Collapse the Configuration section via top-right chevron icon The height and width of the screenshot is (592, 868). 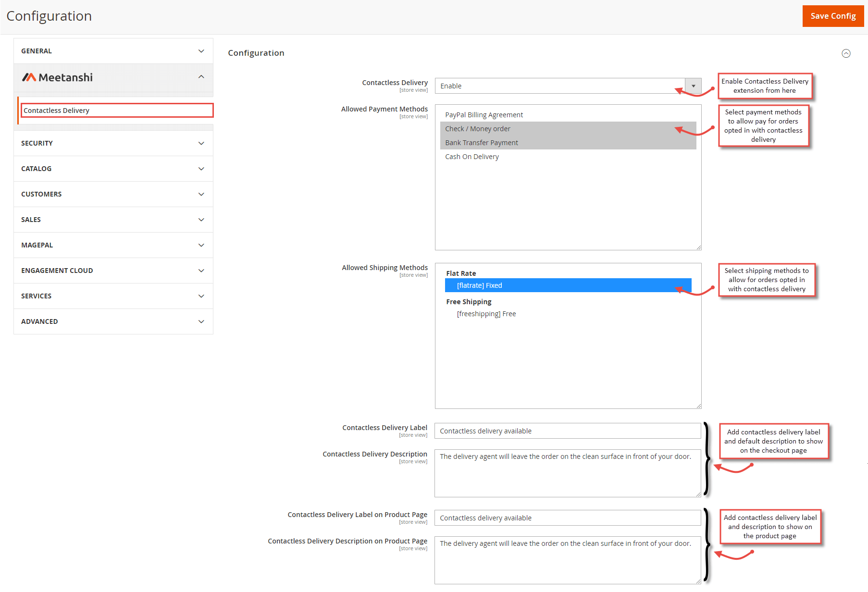pos(846,53)
